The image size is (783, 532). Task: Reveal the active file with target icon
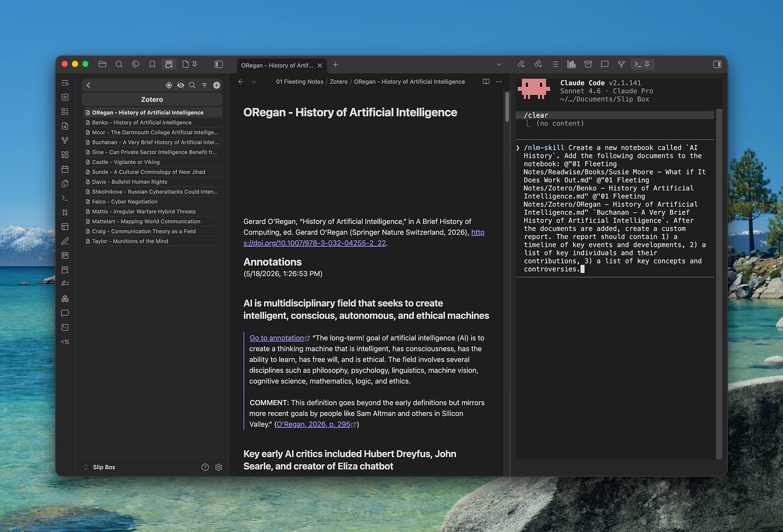pyautogui.click(x=169, y=85)
